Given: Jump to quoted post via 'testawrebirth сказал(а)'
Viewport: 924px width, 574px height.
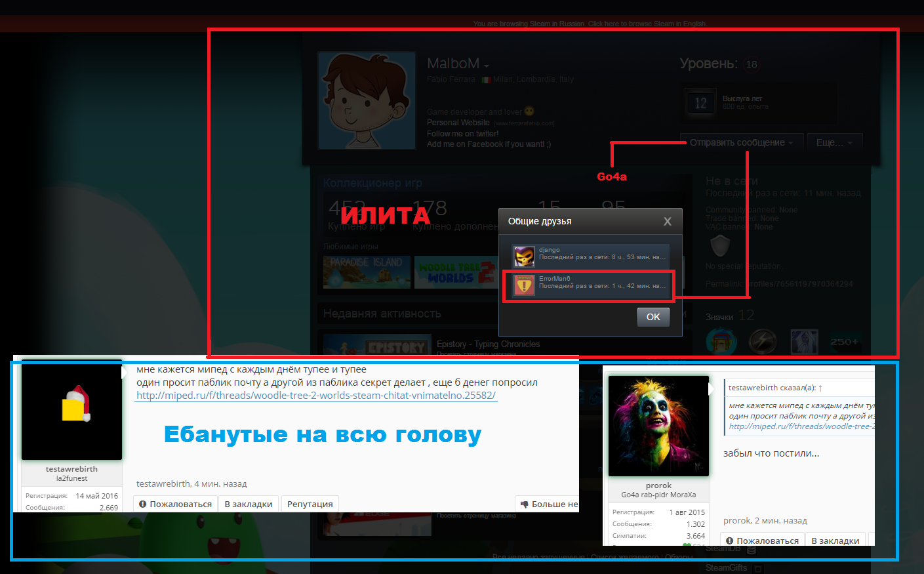Looking at the screenshot, I should point(775,388).
